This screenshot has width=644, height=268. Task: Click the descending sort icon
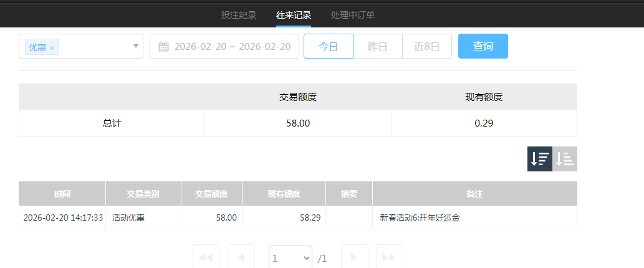pyautogui.click(x=540, y=159)
